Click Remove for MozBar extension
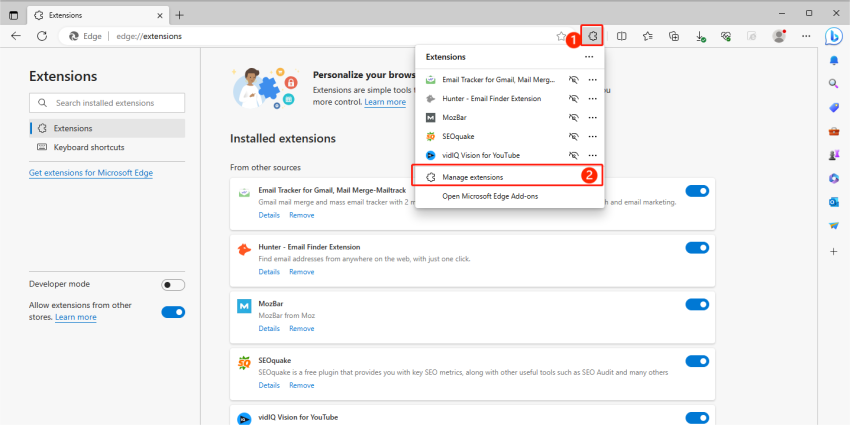Viewport: 850px width, 425px height. (x=301, y=329)
